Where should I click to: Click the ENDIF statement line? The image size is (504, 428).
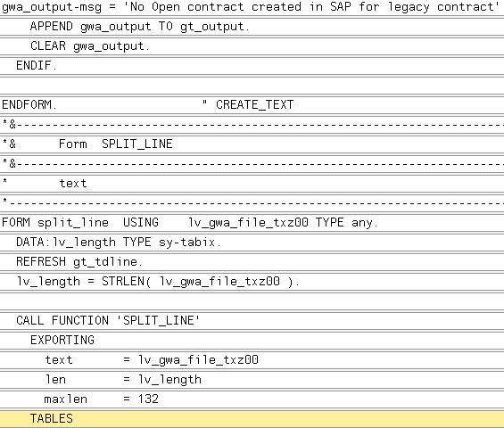(252, 66)
